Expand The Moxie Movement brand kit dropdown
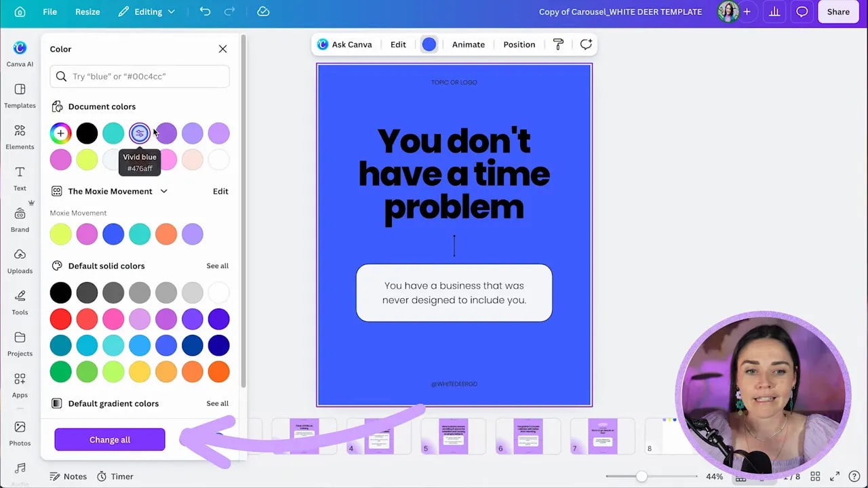 coord(163,191)
